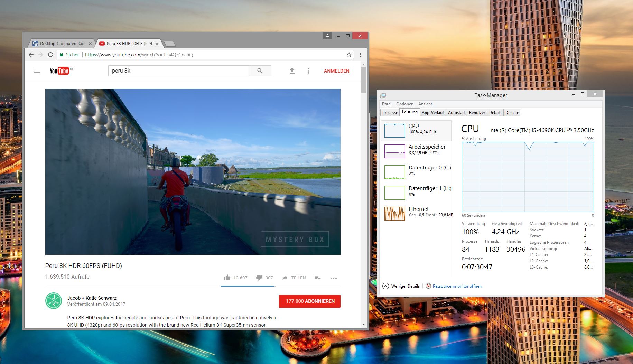Screen dimensions: 633x364
Task: Open the Optionen menu in Task-Manager
Action: [x=405, y=104]
